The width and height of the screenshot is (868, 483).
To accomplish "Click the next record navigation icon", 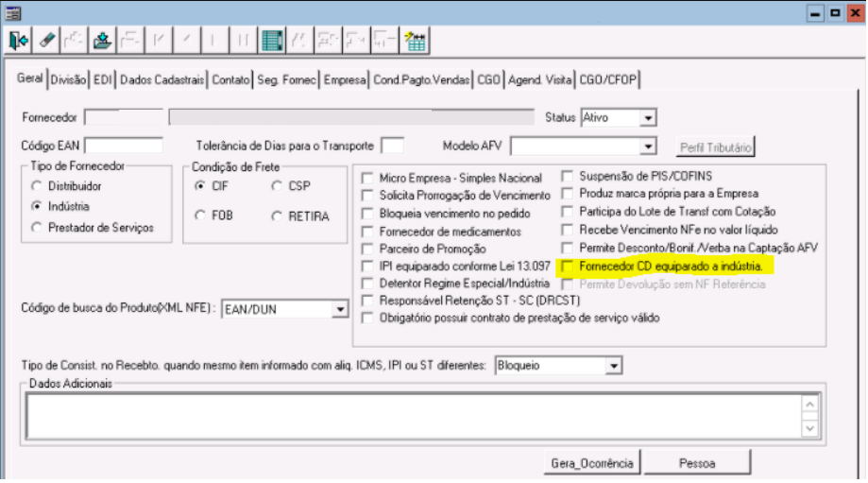I will tap(215, 41).
